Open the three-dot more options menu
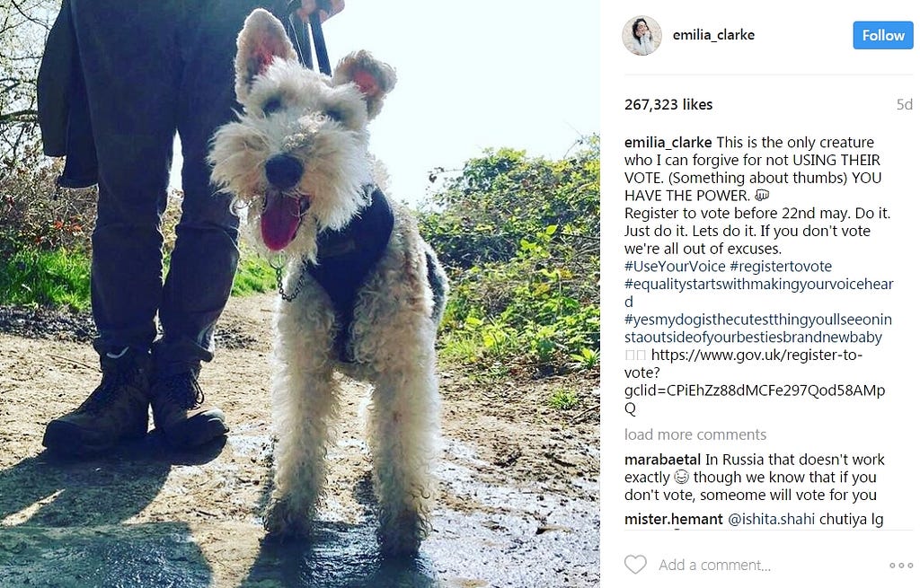The height and width of the screenshot is (588, 920). (x=900, y=566)
